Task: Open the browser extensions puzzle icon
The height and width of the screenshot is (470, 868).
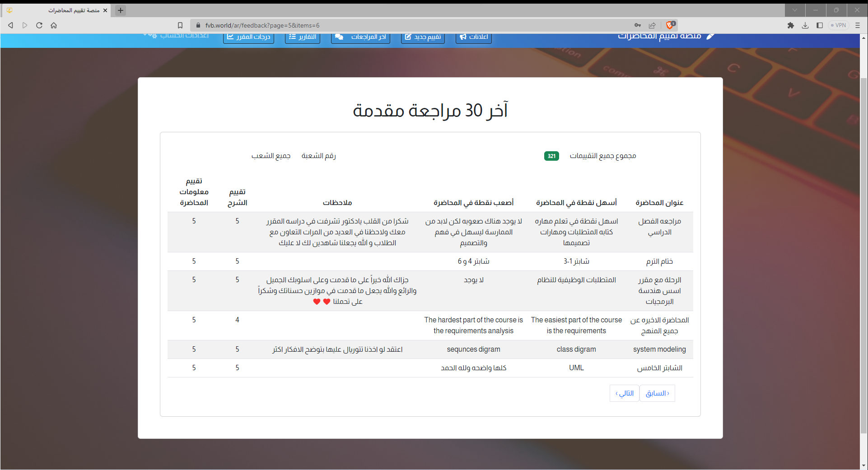Action: (x=790, y=25)
